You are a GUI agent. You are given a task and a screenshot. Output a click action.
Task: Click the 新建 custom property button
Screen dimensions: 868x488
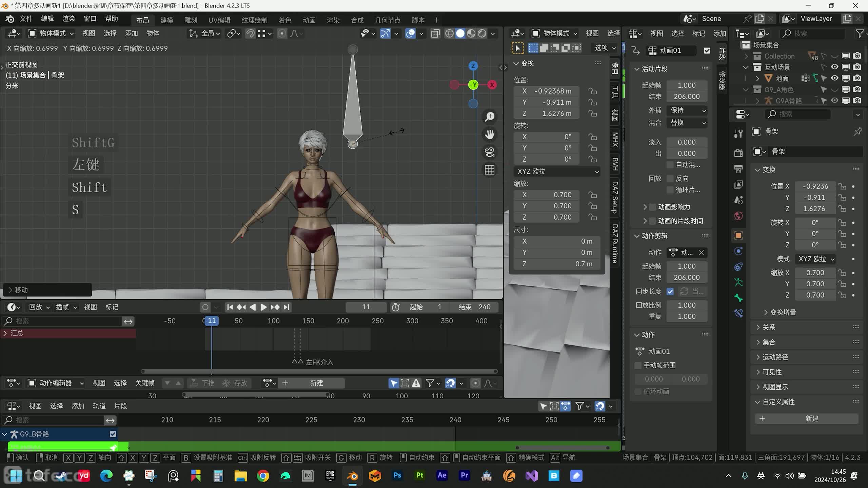(807, 419)
